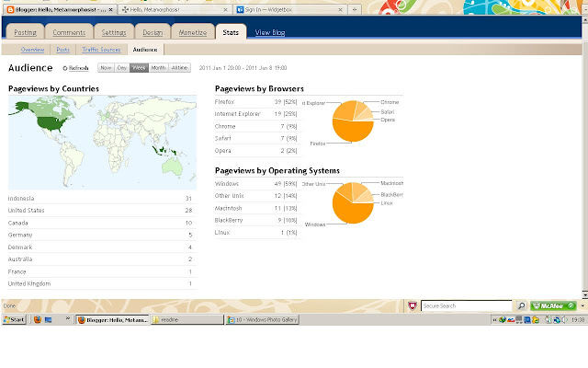This screenshot has height=368, width=588.
Task: Open the Settings tab
Action: (114, 32)
